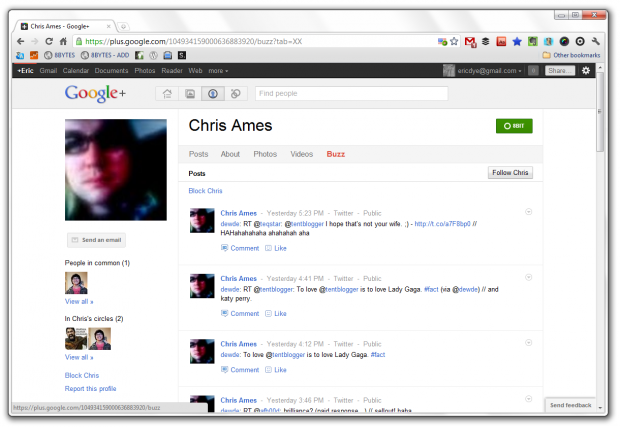Screen dimensions: 620x427
Task: Open the Google+ Circles icon
Action: pyautogui.click(x=236, y=94)
